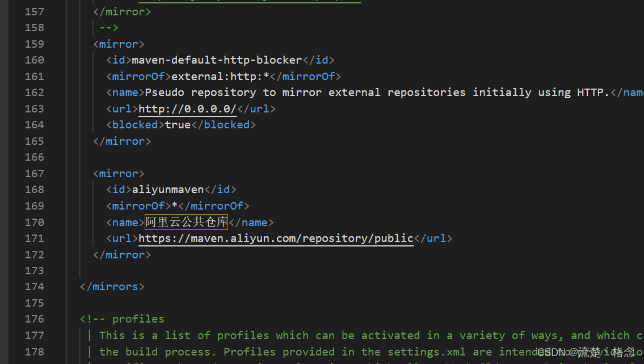Place cursor in the 阿里云公共仓库 name text

click(186, 222)
